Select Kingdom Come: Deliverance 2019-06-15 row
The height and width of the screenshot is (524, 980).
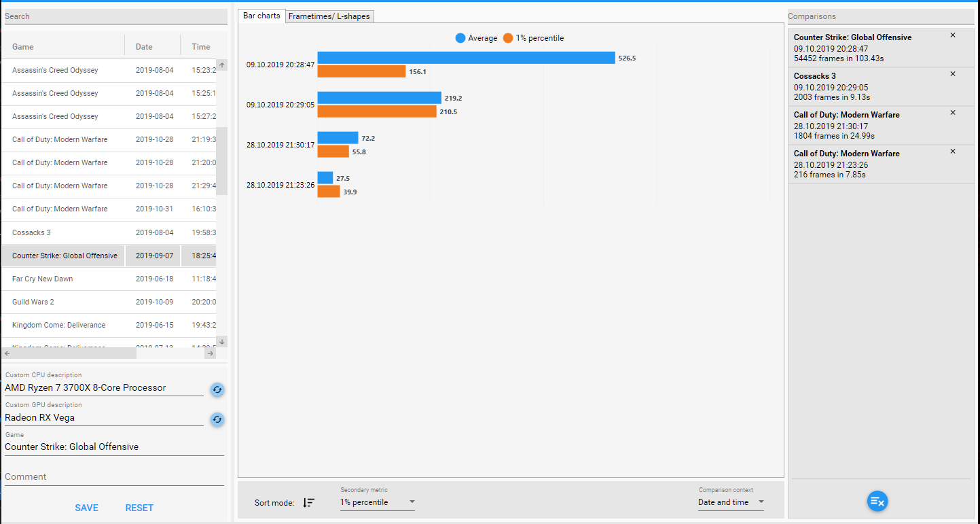[x=109, y=325]
